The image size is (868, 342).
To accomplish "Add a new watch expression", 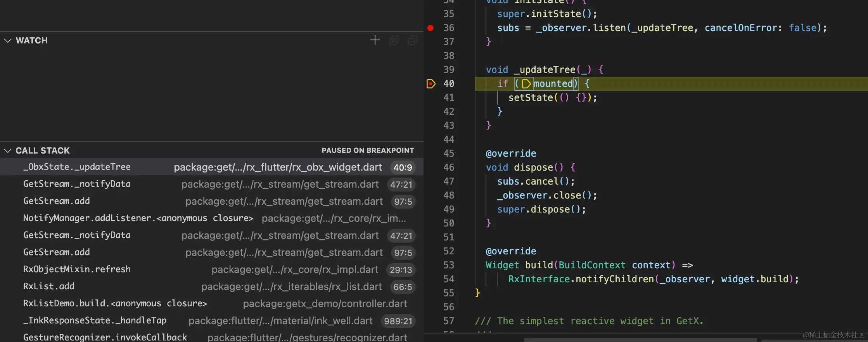I will tap(375, 40).
